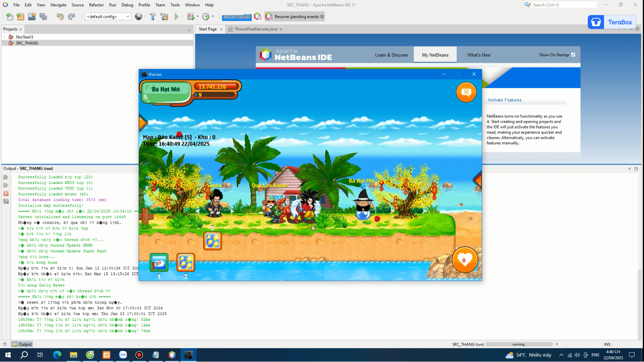Screen dimensions: 644x362
Task: Click the Save All toolbar icon
Action: tap(43, 17)
